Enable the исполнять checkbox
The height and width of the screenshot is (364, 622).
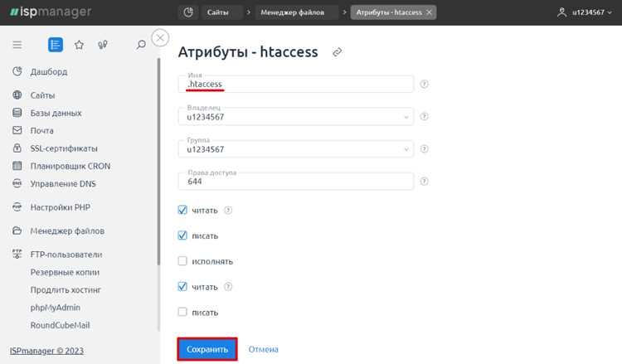point(182,261)
